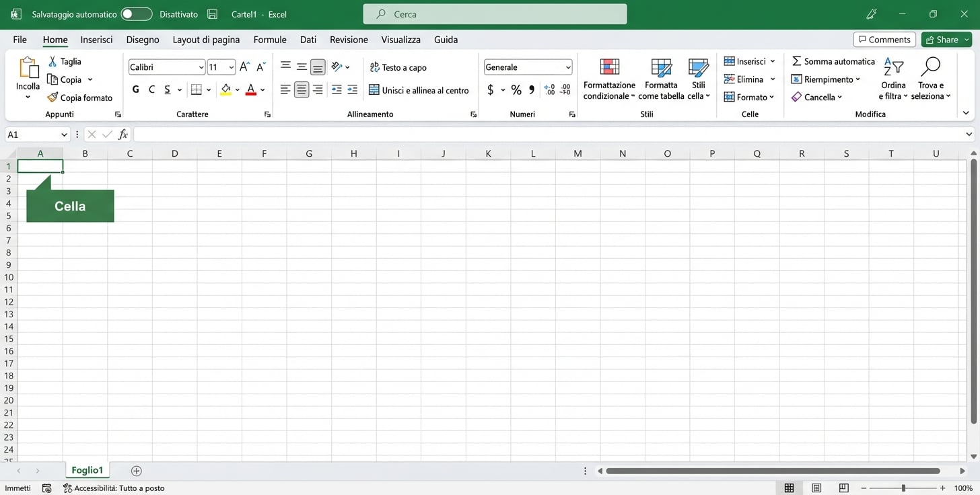Align text left
This screenshot has height=495, width=980.
285,89
